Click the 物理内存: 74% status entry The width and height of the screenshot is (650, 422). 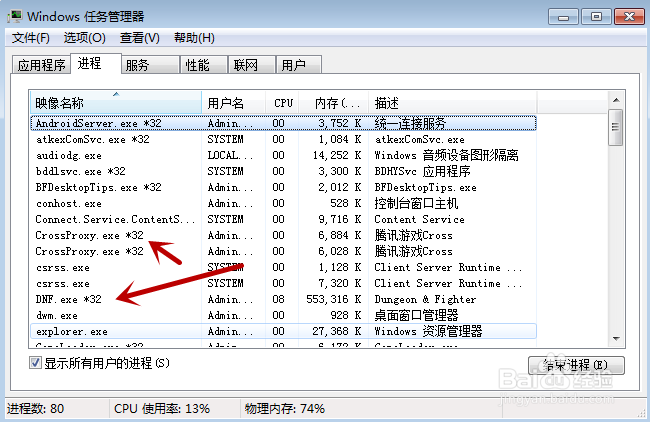284,409
